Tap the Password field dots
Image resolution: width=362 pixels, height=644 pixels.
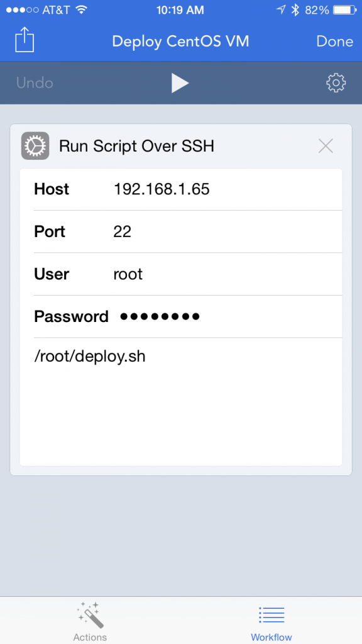(x=160, y=317)
